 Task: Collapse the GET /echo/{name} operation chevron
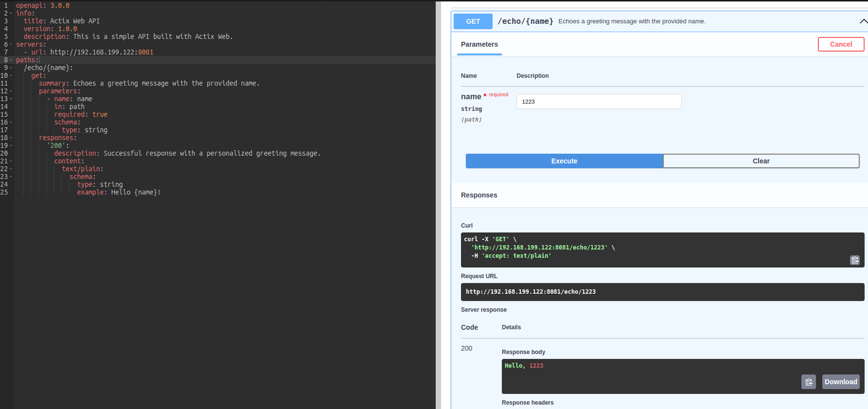[x=863, y=21]
